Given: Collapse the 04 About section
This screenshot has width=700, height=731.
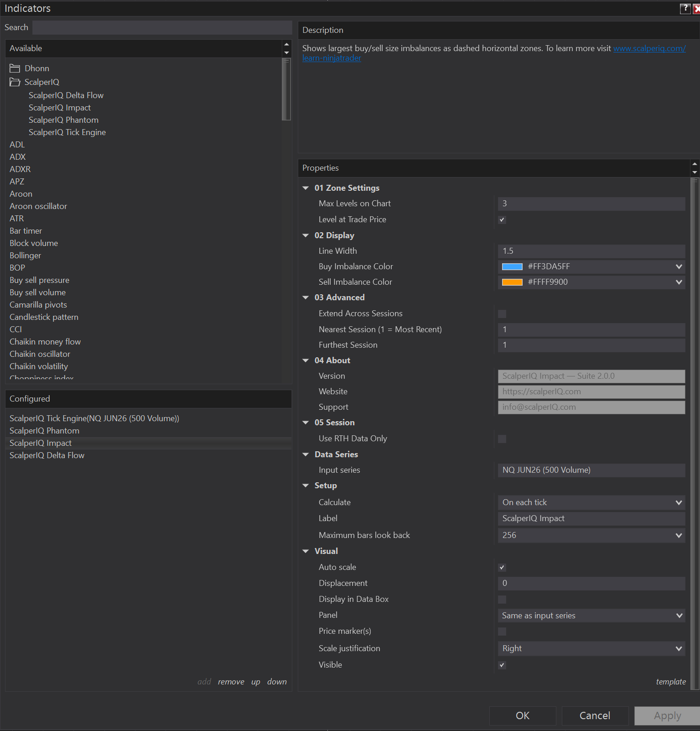Looking at the screenshot, I should pyautogui.click(x=306, y=360).
